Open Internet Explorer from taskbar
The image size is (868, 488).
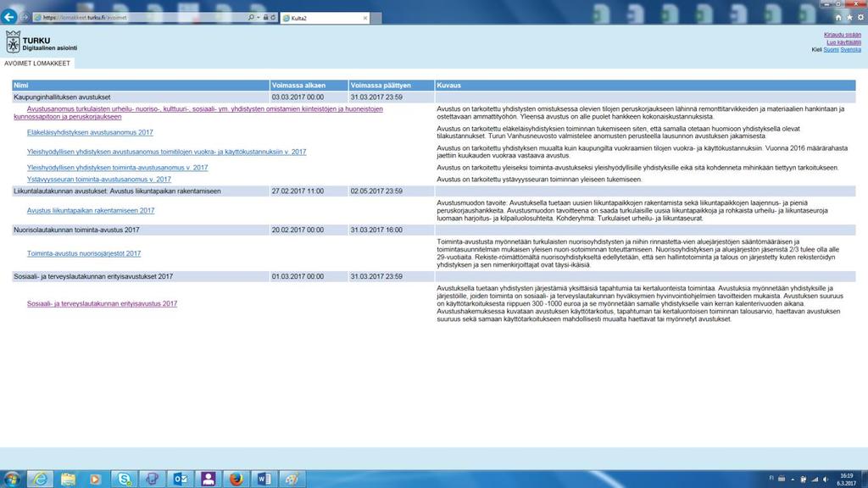40,479
